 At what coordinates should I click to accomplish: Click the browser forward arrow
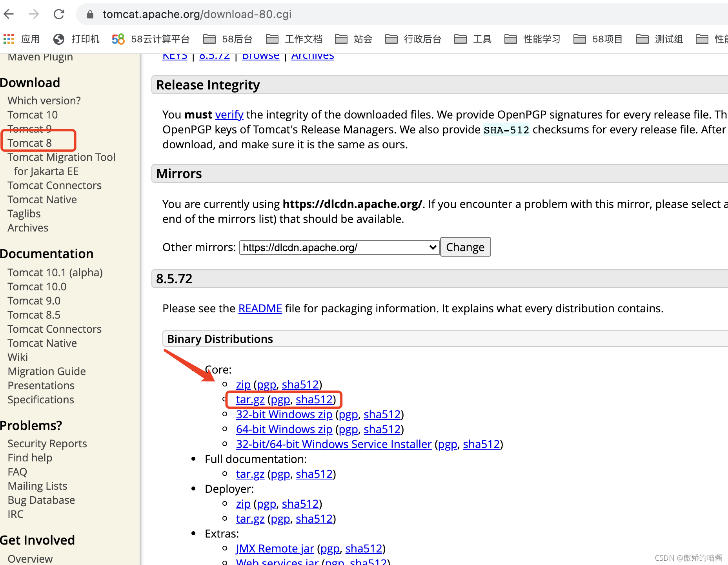pyautogui.click(x=34, y=15)
